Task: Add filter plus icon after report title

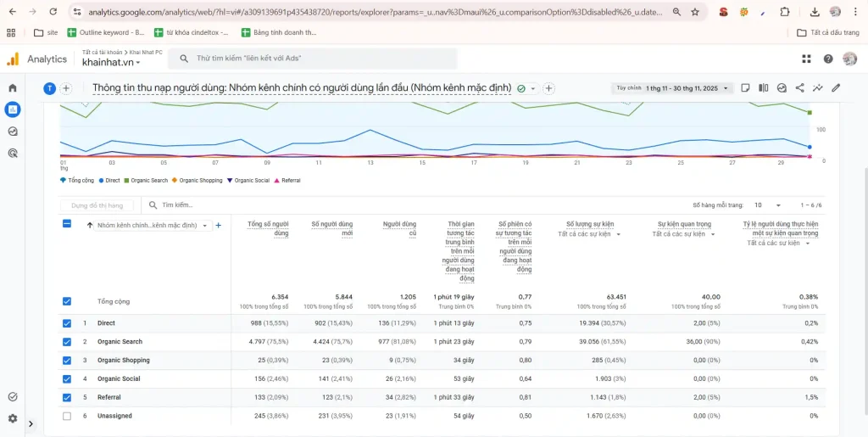Action: tap(549, 88)
